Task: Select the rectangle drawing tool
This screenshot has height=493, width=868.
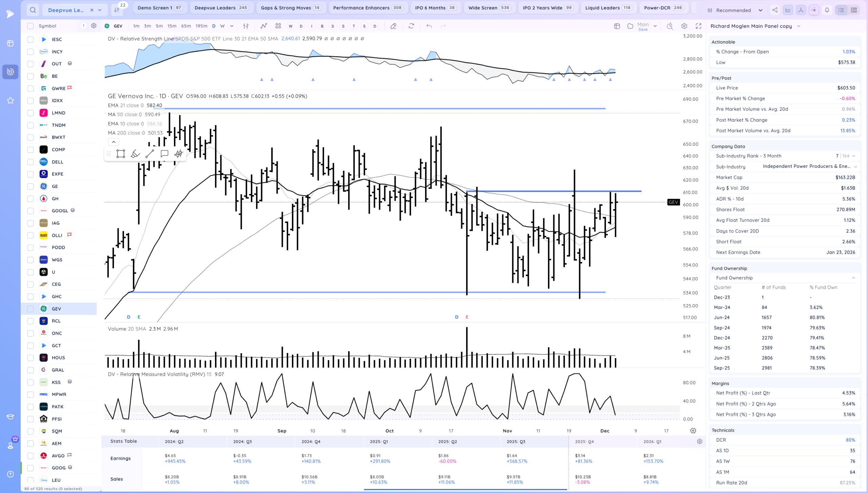Action: coord(121,154)
